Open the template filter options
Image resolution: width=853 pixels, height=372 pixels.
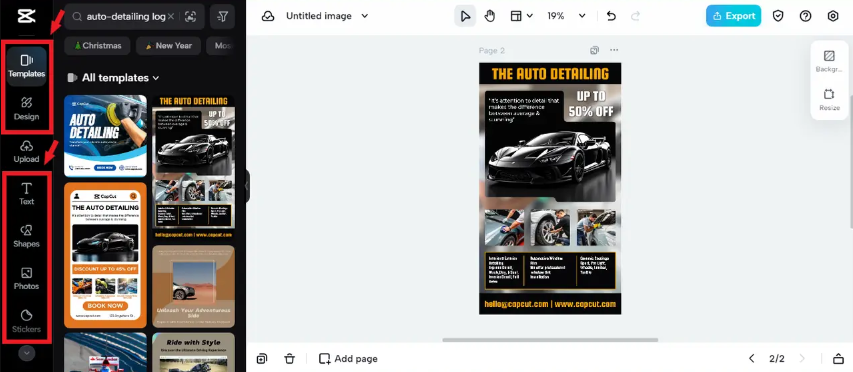[x=222, y=17]
